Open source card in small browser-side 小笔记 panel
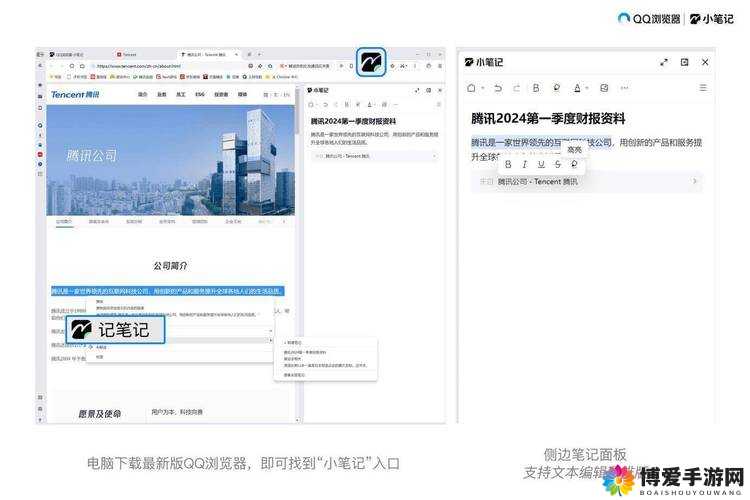 tap(374, 156)
